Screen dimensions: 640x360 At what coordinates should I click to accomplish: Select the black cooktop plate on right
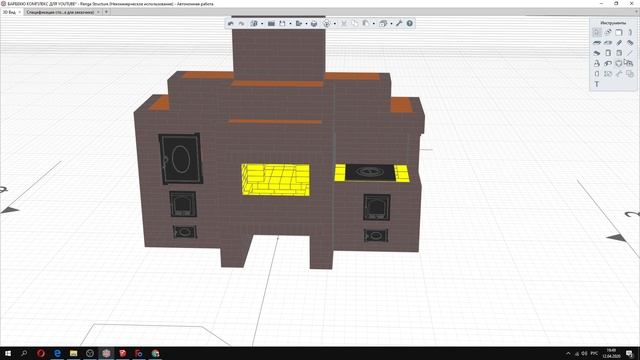click(370, 172)
